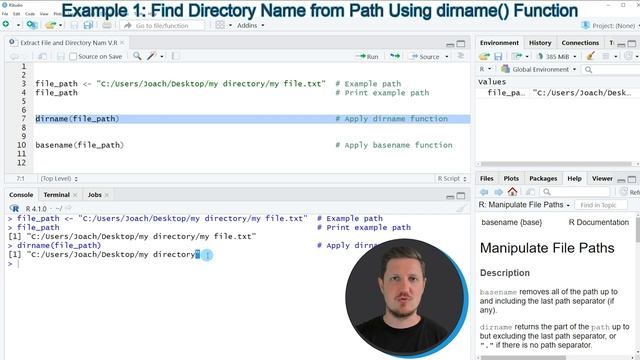Maximize the source editor pane
This screenshot has width=640, height=360.
click(461, 43)
